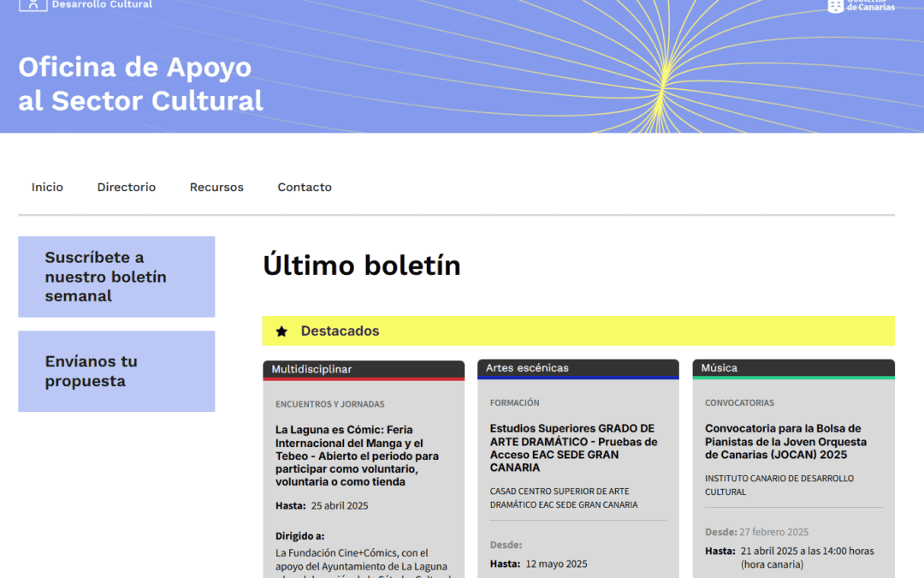924x578 pixels.
Task: Click the Formación label
Action: [x=514, y=402]
